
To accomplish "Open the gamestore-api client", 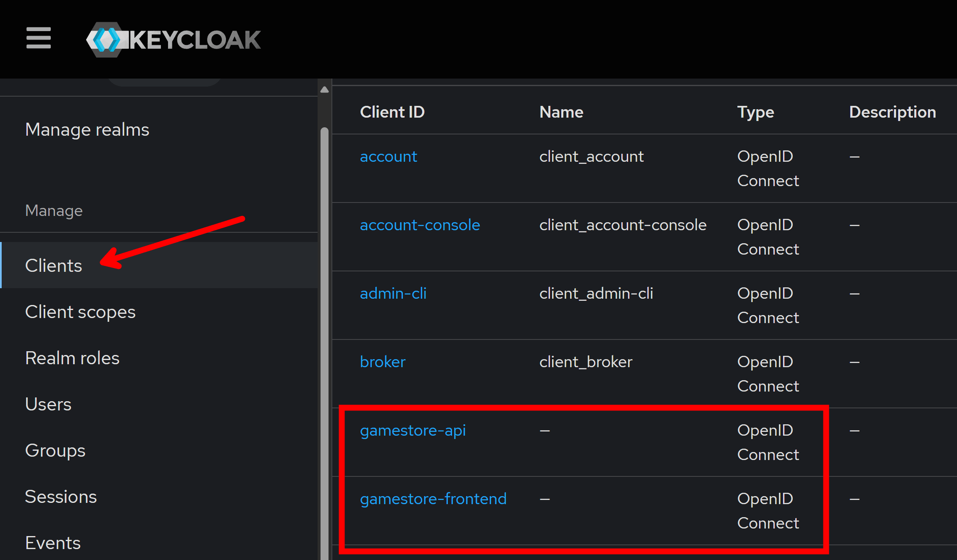I will (413, 430).
